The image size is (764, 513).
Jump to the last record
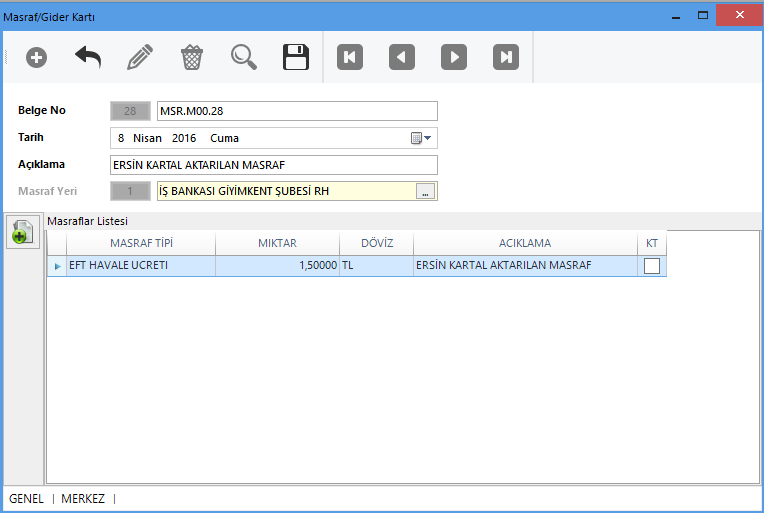tap(506, 57)
